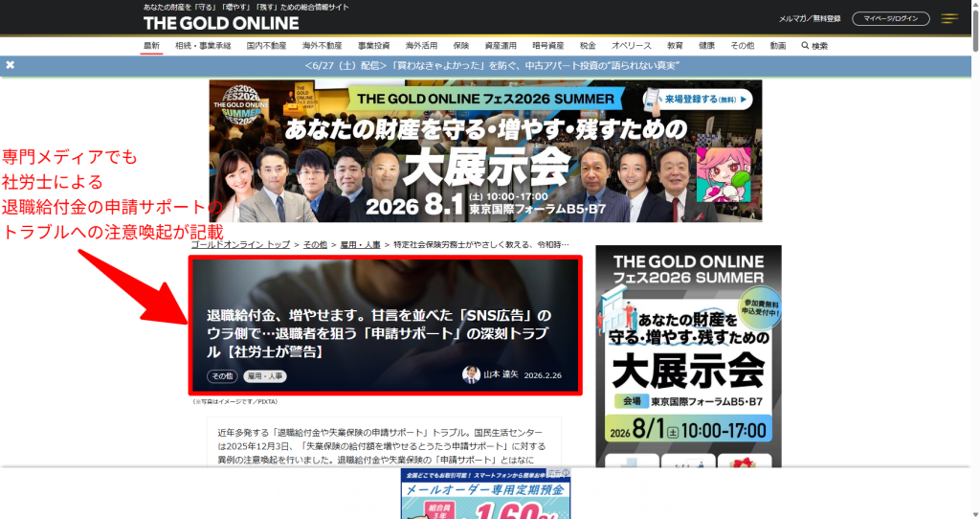The width and height of the screenshot is (980, 519).
Task: Open 保険 menu item
Action: click(460, 46)
